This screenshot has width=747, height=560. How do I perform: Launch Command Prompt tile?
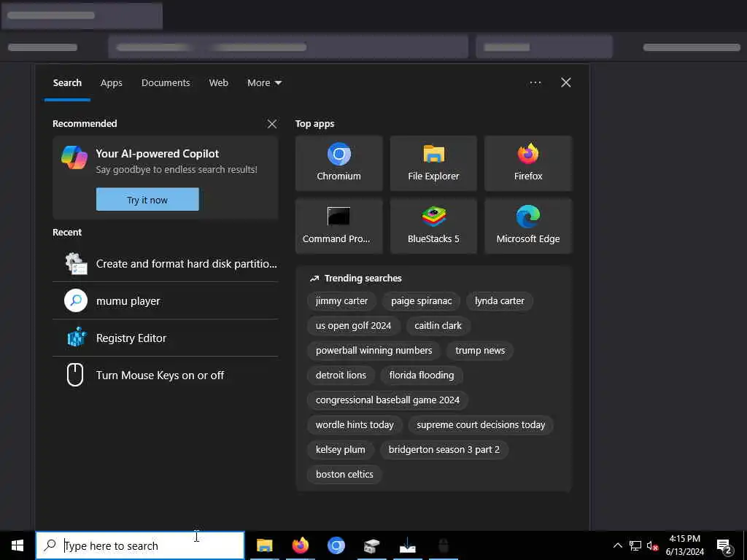pos(338,226)
